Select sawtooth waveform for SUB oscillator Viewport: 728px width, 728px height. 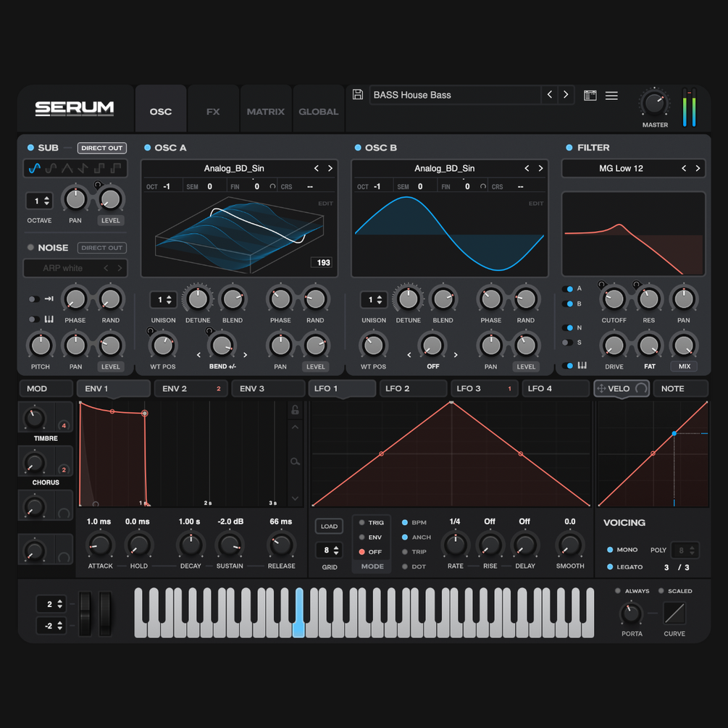[83, 168]
